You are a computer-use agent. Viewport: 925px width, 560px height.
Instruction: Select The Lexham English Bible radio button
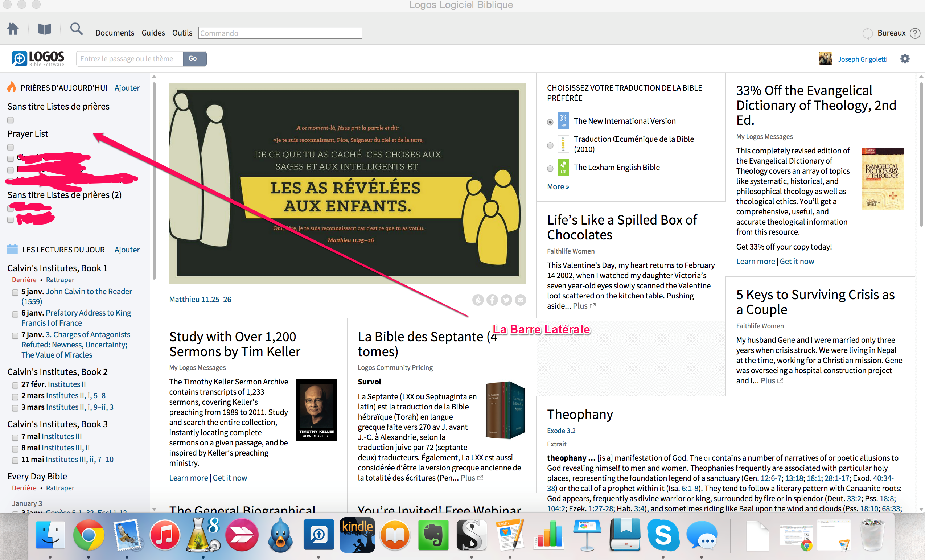click(550, 169)
